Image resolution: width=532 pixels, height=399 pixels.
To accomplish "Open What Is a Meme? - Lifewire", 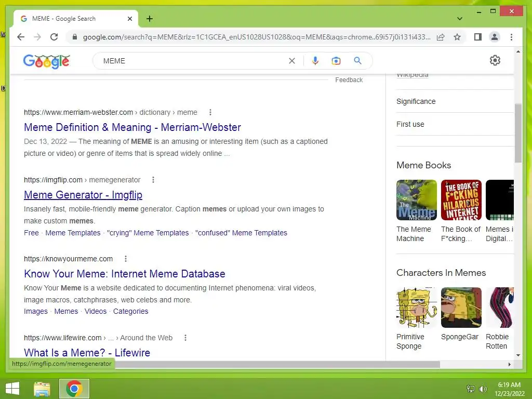I will coord(87,353).
